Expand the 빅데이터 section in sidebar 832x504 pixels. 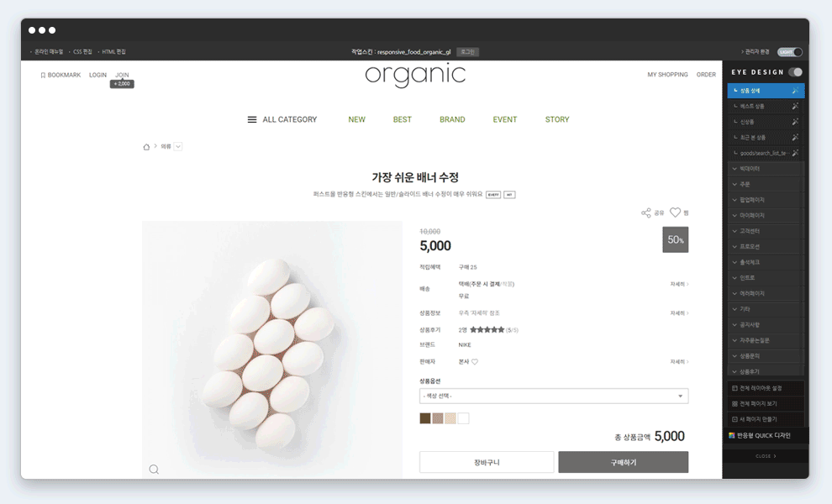765,169
